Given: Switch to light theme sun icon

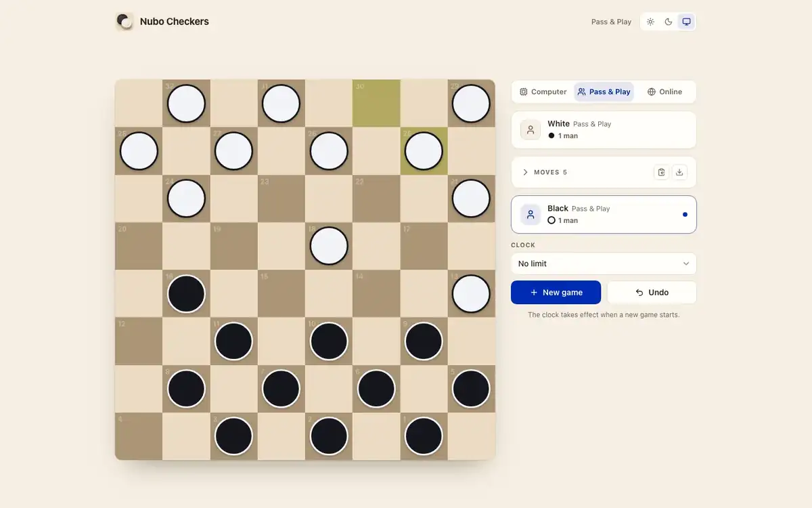Looking at the screenshot, I should (x=650, y=22).
